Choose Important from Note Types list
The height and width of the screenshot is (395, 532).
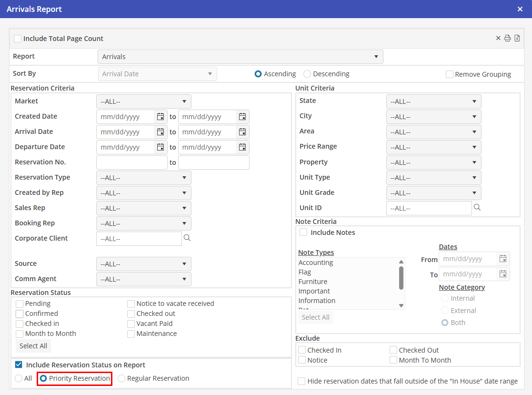(x=314, y=291)
